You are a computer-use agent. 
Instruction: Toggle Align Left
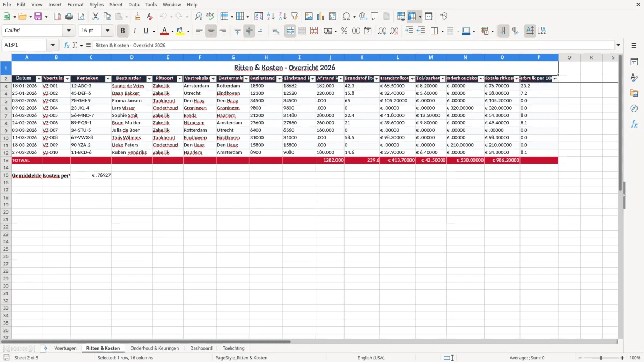199,31
